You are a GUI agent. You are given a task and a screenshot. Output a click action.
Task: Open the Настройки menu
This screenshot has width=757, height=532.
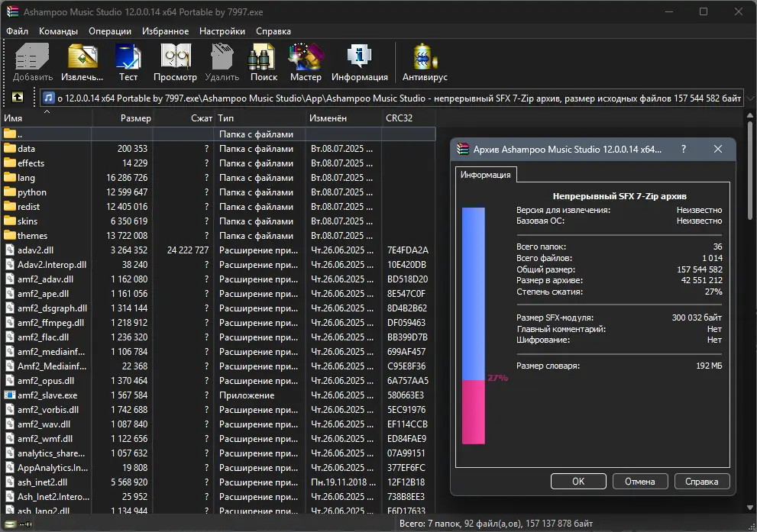pyautogui.click(x=222, y=31)
